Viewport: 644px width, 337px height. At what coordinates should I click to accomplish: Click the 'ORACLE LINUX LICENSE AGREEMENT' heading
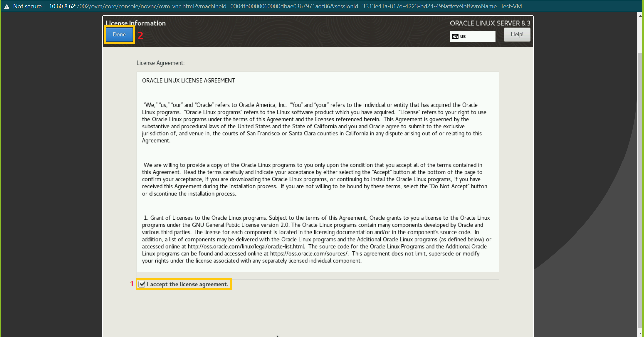click(x=188, y=81)
